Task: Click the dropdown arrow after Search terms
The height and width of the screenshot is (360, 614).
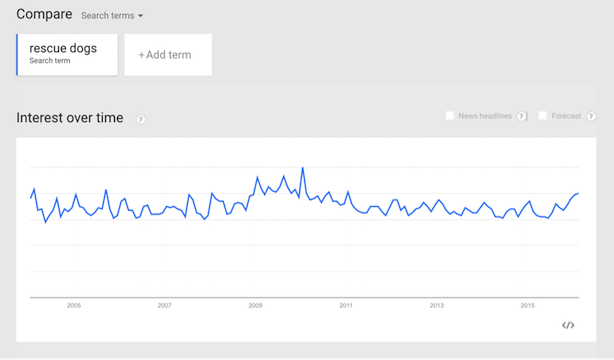Action: [x=141, y=16]
